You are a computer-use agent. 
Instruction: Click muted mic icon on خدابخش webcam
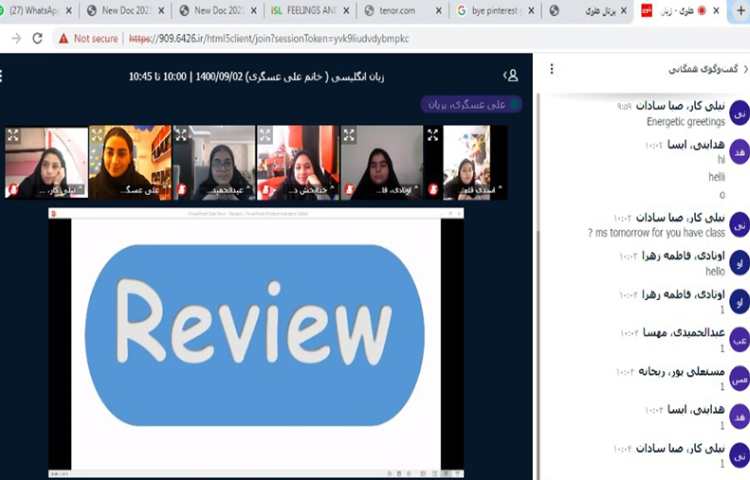265,190
